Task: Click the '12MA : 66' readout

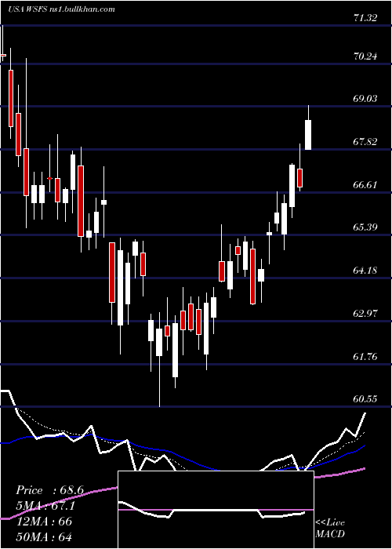Action: coord(44,522)
